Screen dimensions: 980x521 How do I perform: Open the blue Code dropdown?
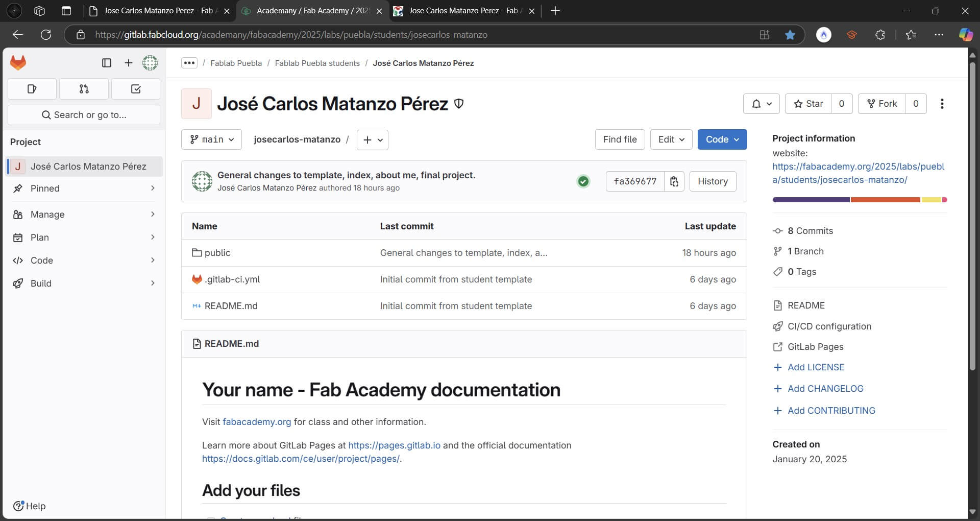pyautogui.click(x=722, y=139)
